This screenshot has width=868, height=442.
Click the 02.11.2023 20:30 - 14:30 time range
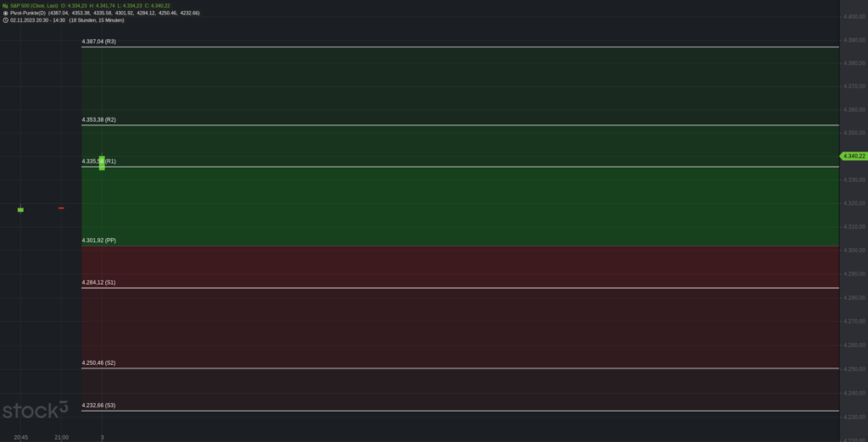point(37,20)
